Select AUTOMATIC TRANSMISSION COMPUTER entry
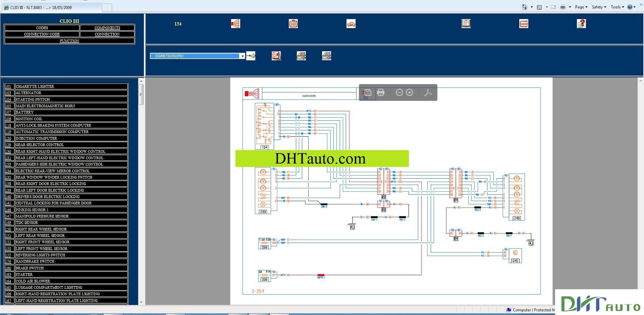 pos(71,132)
